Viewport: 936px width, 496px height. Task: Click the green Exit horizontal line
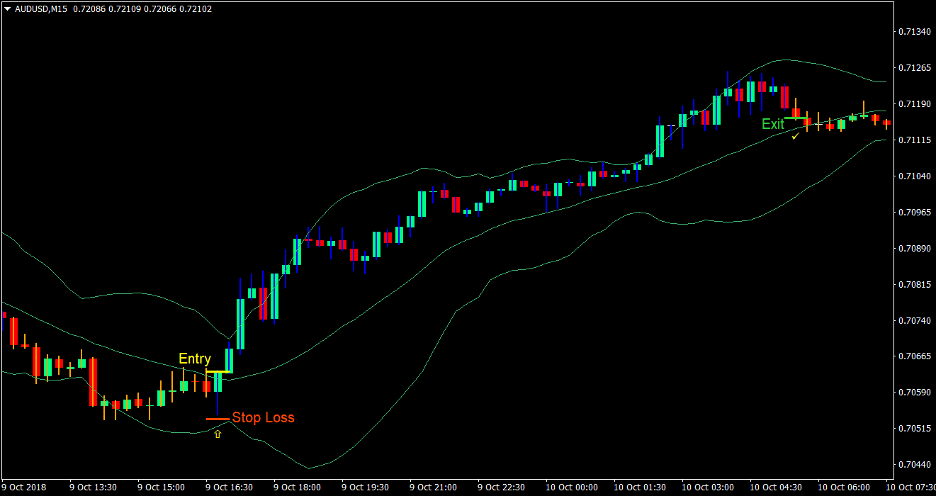[x=797, y=119]
